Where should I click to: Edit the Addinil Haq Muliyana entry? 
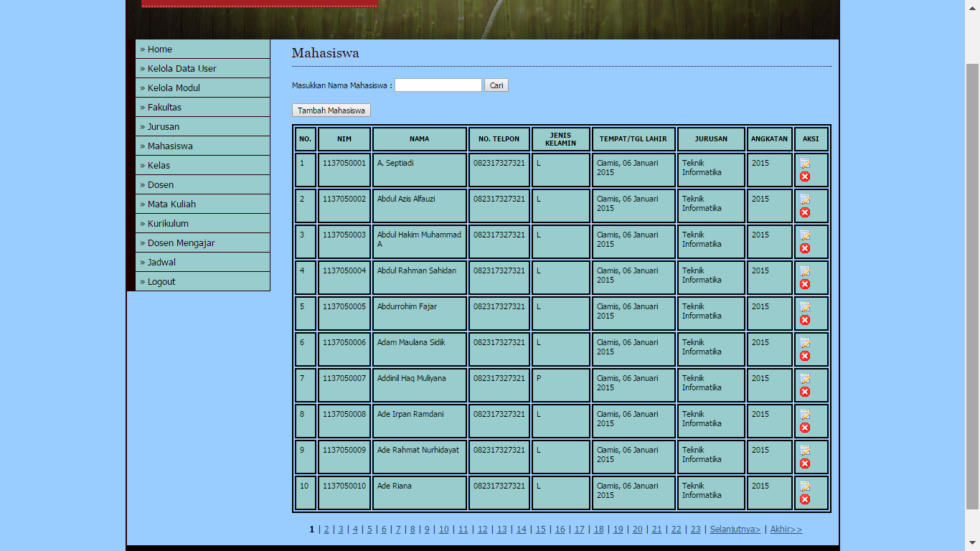(x=805, y=379)
